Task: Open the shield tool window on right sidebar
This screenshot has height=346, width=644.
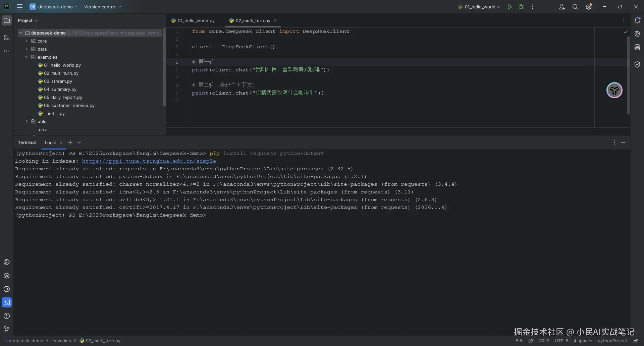Action: pos(637,64)
